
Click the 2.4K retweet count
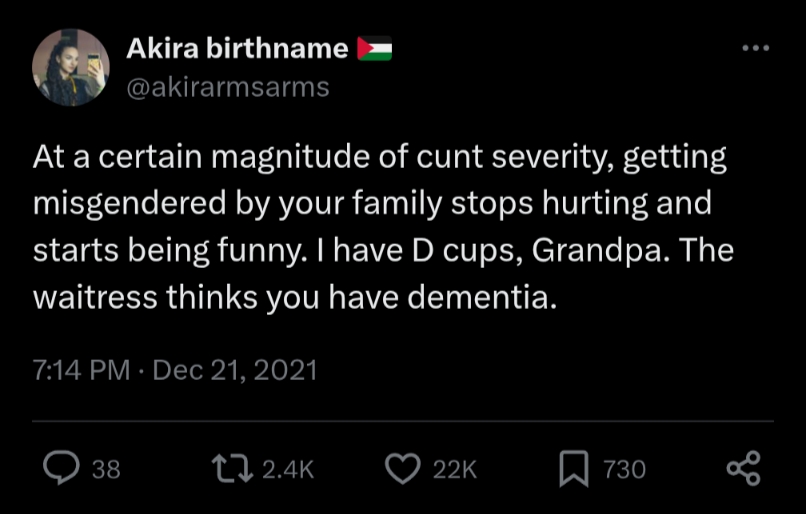point(288,469)
